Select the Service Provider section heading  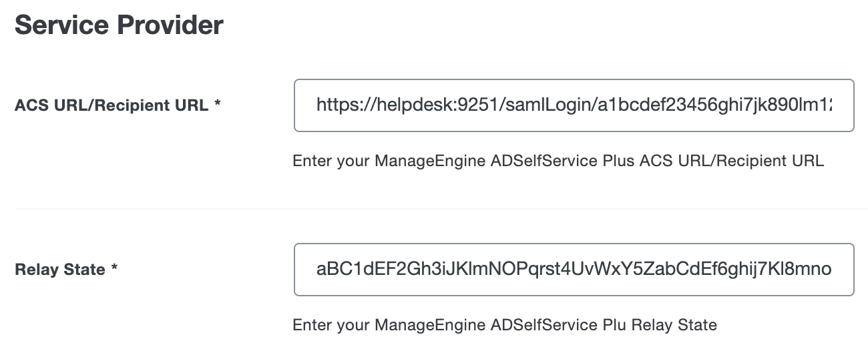(119, 25)
